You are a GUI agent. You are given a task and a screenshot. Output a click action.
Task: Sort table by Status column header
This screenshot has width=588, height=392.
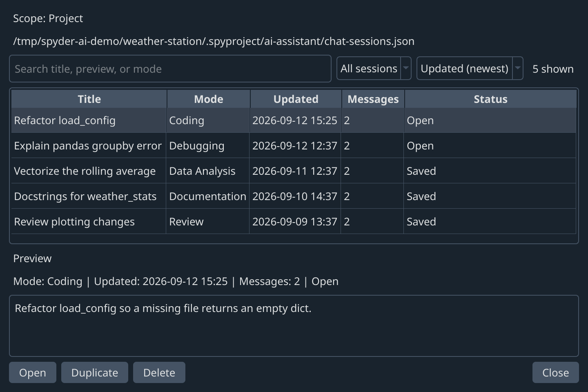point(490,99)
